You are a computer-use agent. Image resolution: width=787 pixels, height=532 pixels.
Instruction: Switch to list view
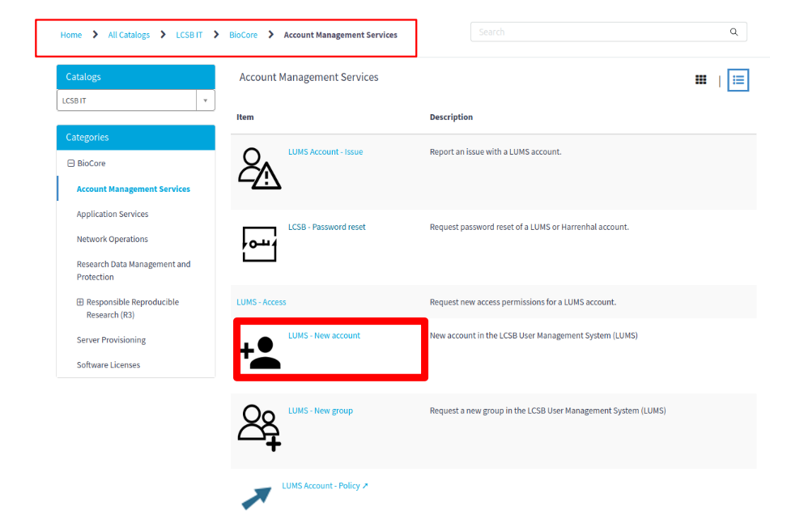tap(738, 80)
